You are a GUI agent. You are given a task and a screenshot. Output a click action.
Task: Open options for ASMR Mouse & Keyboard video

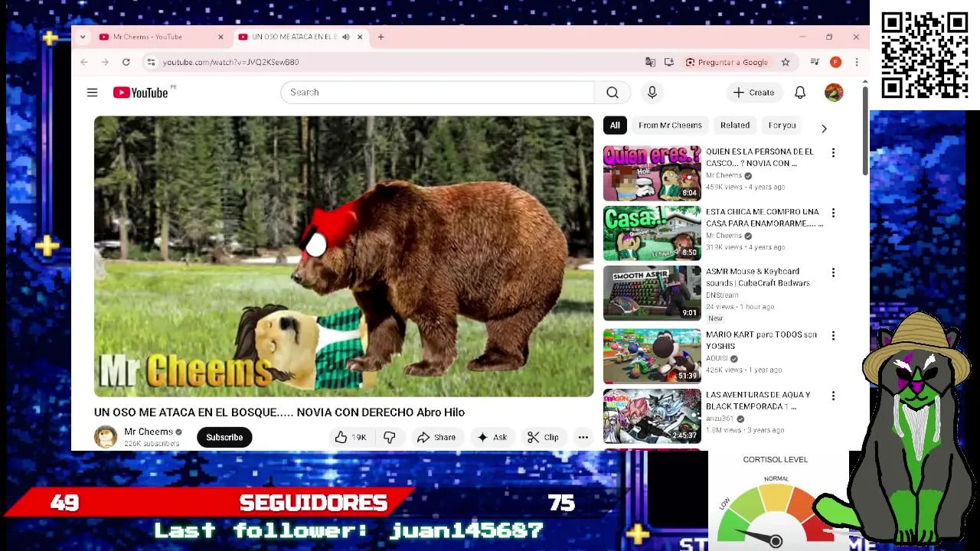pyautogui.click(x=833, y=272)
